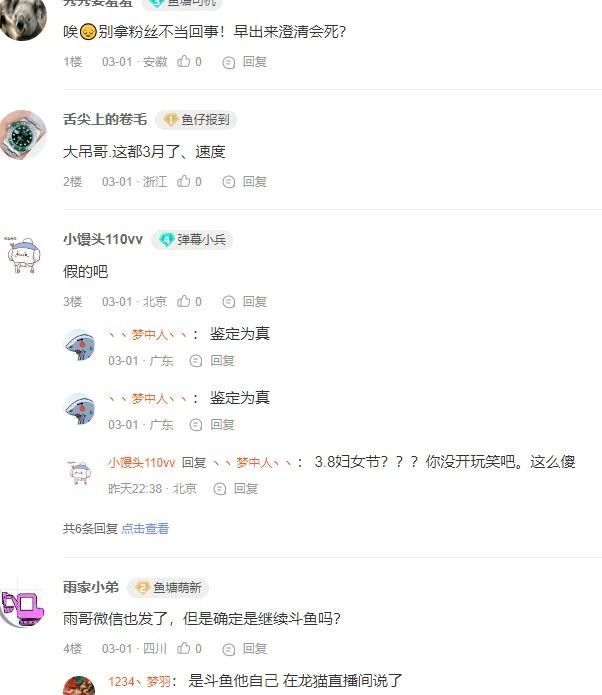Open 舌尖上的卷毛 user profile name
This screenshot has width=602, height=695.
pos(105,119)
